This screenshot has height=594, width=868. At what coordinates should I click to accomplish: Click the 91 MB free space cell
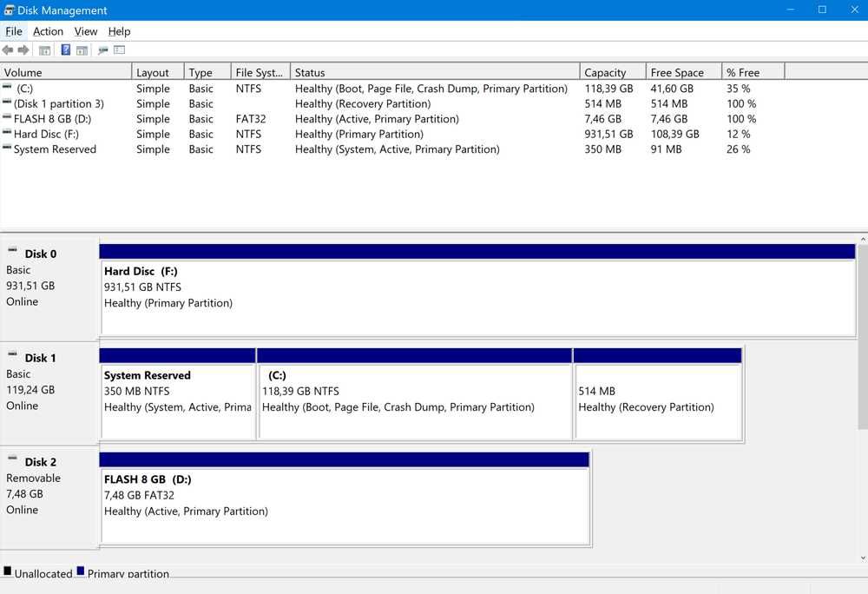point(666,149)
